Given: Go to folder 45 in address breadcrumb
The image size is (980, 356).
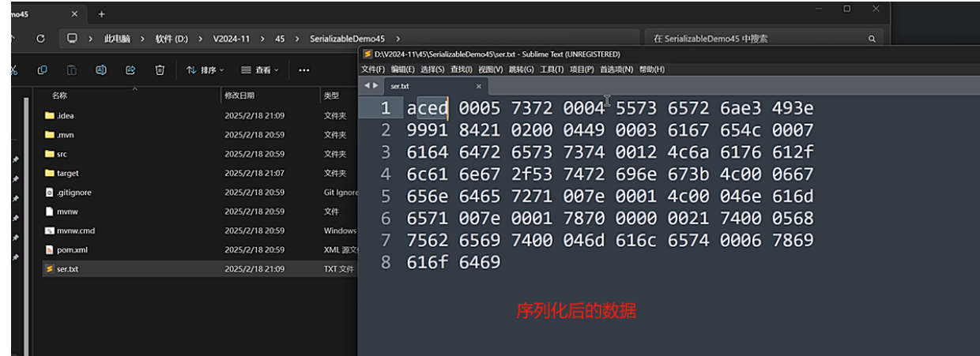Looking at the screenshot, I should point(280,39).
